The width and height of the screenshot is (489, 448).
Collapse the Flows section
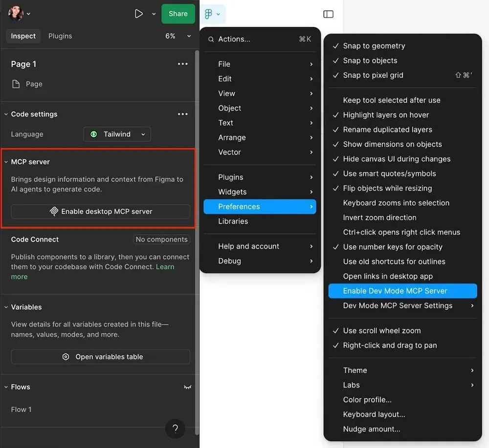point(6,387)
